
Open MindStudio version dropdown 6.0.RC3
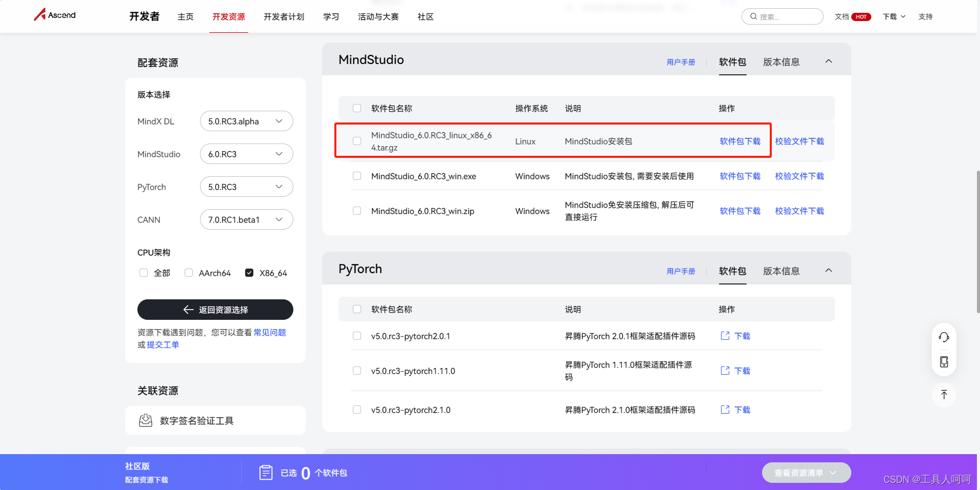pos(246,154)
